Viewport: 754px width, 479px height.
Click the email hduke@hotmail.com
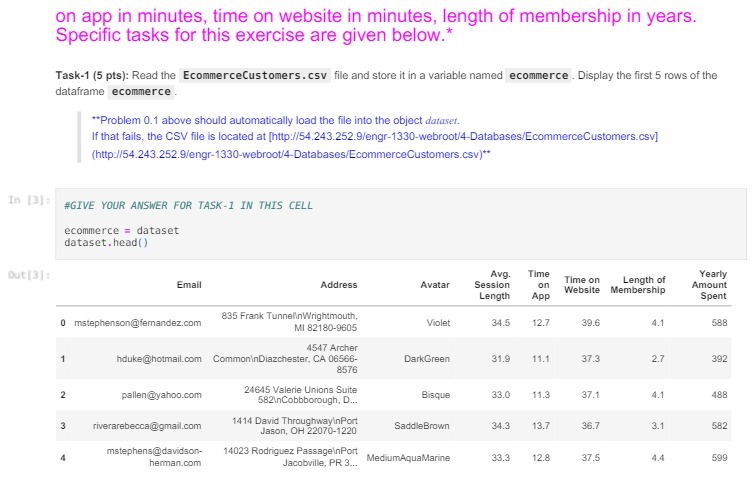(159, 359)
